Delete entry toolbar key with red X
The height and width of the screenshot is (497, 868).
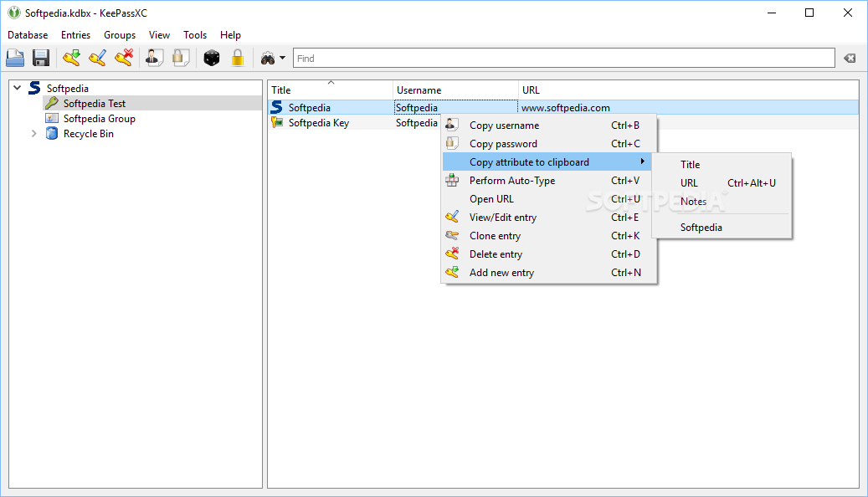[124, 58]
